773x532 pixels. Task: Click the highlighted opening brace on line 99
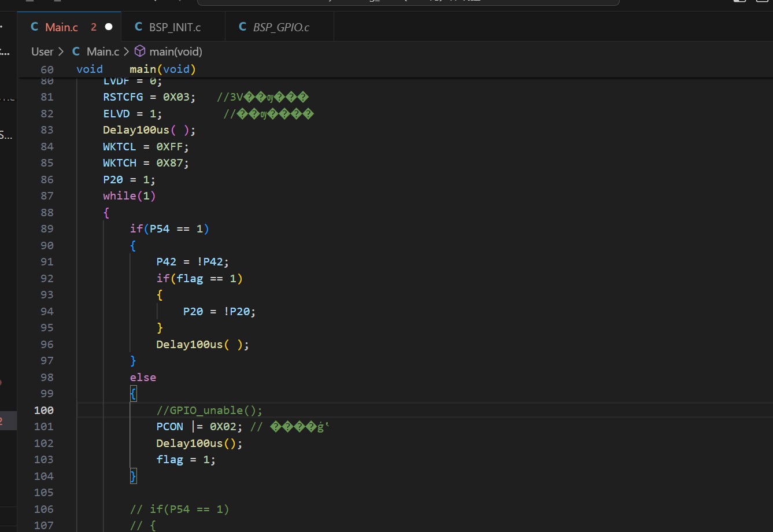pyautogui.click(x=133, y=394)
